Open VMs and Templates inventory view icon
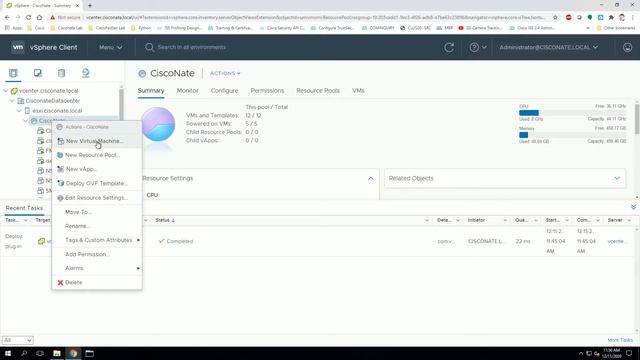 click(38, 73)
